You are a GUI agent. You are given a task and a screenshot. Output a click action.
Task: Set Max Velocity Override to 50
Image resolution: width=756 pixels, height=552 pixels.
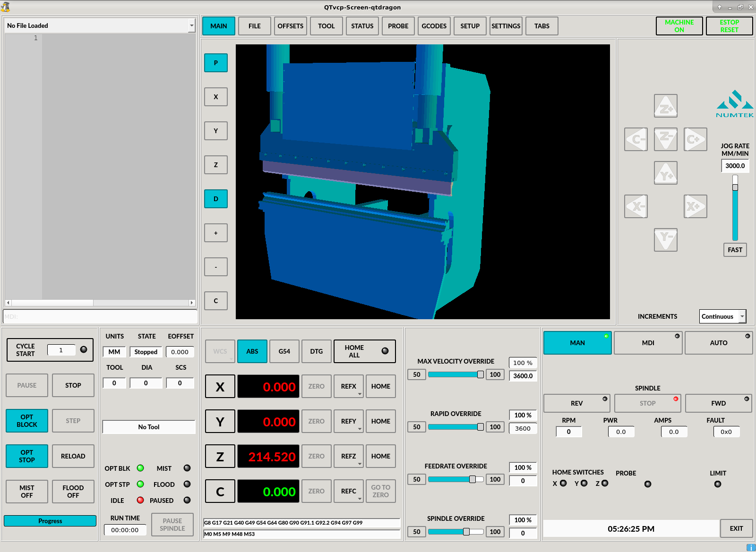pos(417,374)
